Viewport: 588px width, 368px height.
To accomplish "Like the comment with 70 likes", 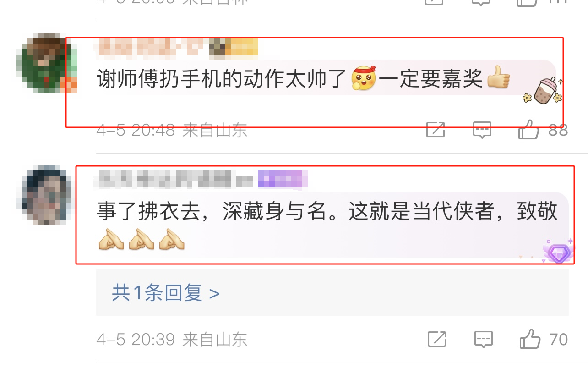I will pos(530,339).
